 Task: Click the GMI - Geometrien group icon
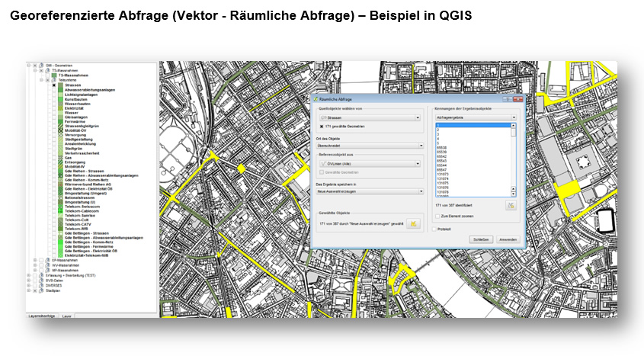pos(41,66)
